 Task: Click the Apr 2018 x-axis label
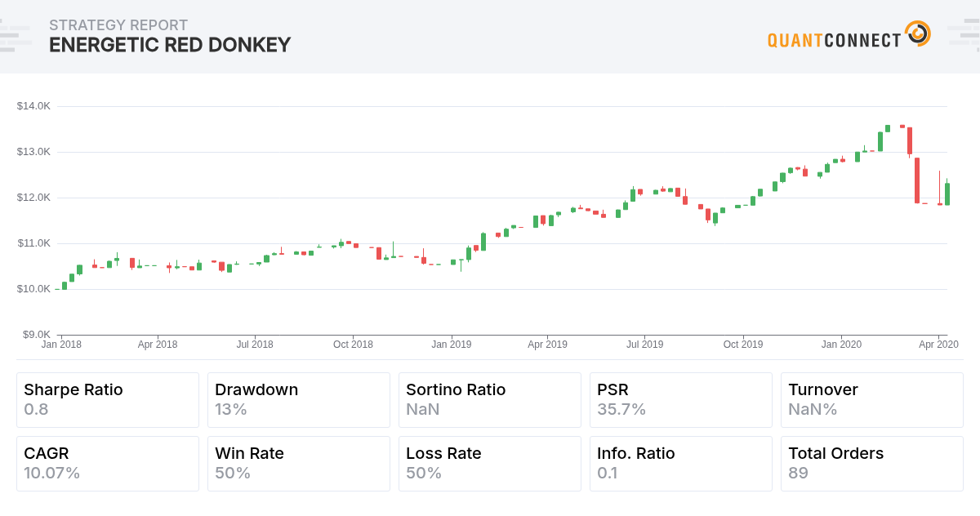[158, 345]
